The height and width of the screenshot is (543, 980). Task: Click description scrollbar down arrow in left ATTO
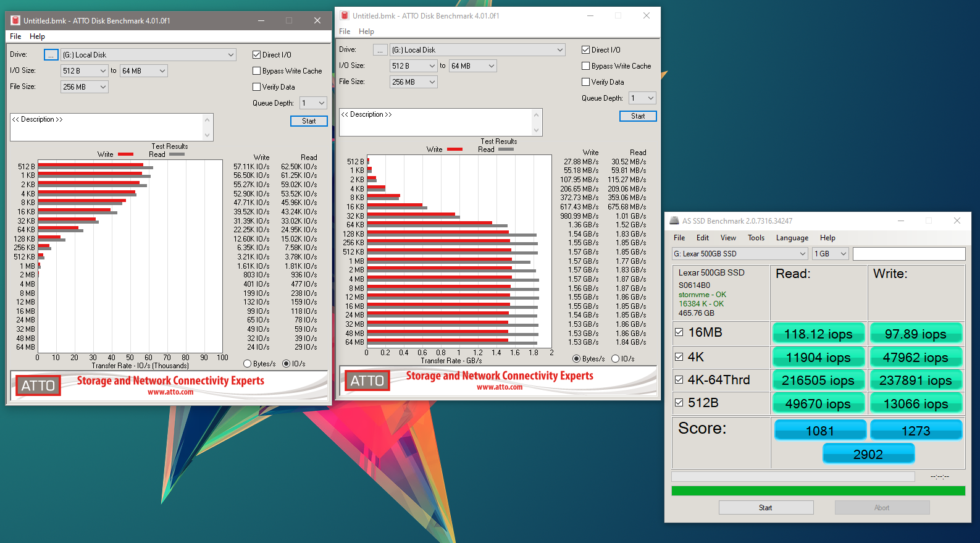[207, 135]
